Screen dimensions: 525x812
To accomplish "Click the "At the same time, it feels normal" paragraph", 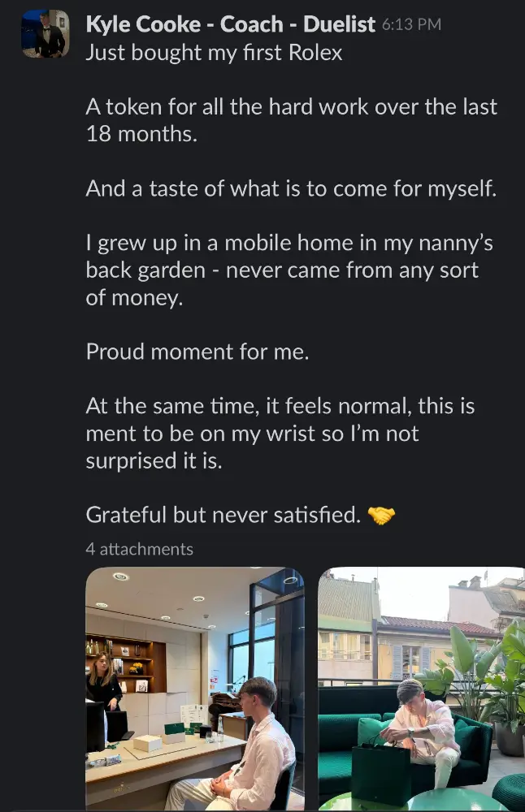I will [x=280, y=433].
